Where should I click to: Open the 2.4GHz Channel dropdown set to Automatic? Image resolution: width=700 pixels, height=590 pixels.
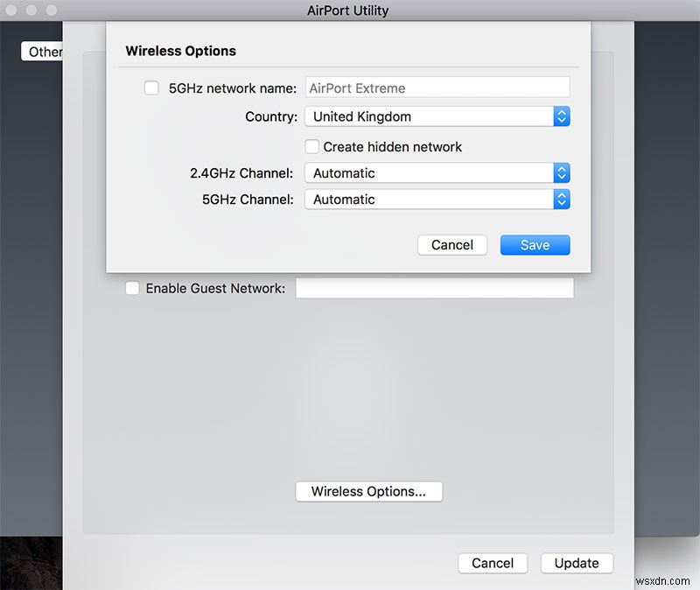pyautogui.click(x=429, y=172)
